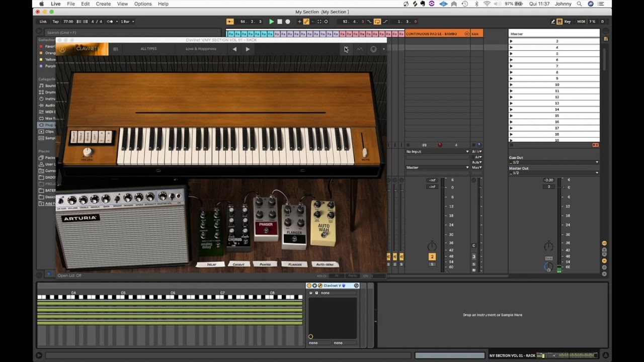Arm the Arrangement Record button

(288, 22)
